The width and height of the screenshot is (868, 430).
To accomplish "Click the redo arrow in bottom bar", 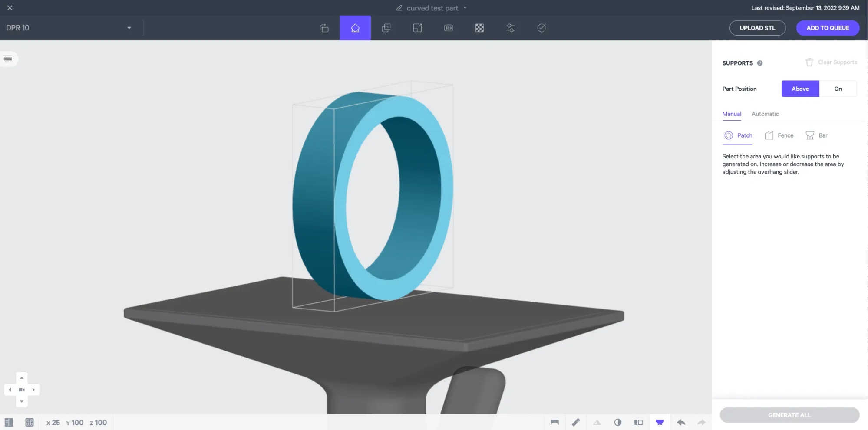I will (x=702, y=422).
